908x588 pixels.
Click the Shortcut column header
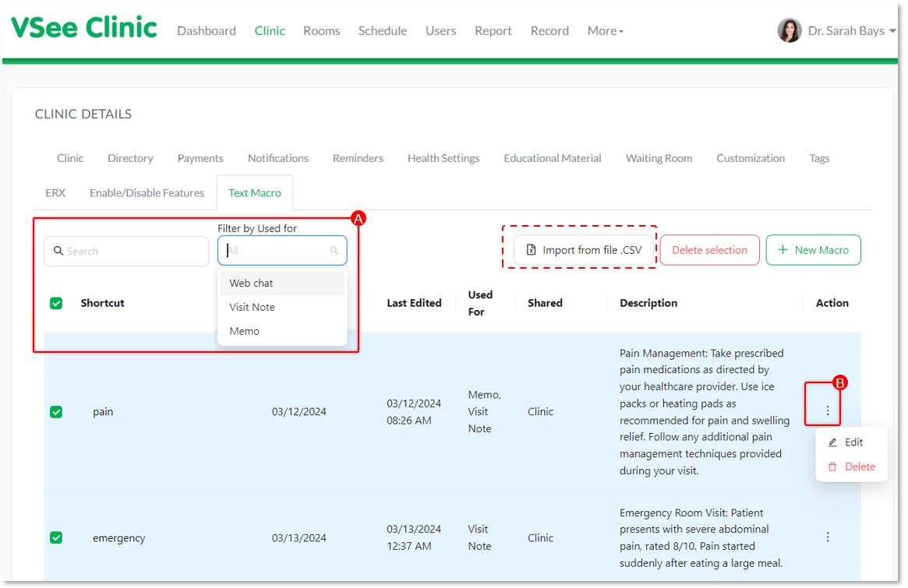coord(103,303)
